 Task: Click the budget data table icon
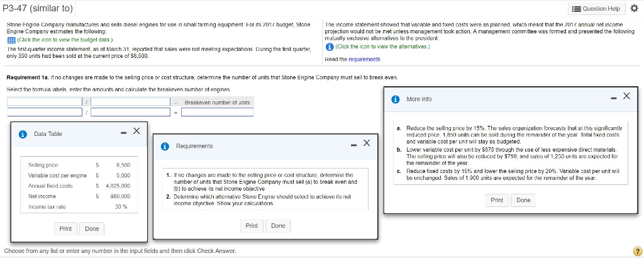coord(11,40)
